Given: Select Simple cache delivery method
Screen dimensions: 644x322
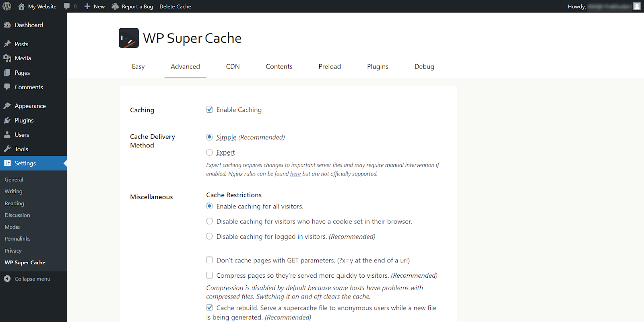Looking at the screenshot, I should click(x=209, y=137).
